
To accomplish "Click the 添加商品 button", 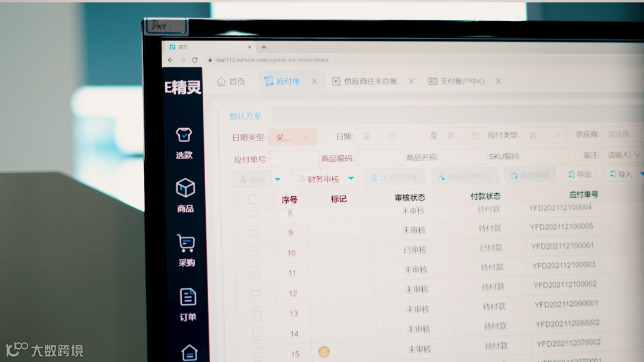I will (530, 175).
